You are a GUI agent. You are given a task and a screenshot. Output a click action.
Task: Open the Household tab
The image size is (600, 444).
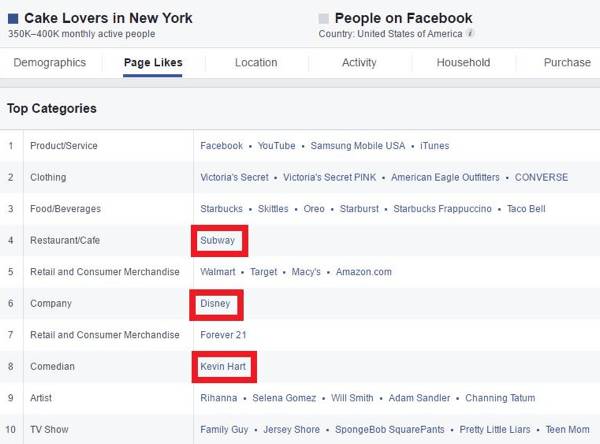coord(463,62)
